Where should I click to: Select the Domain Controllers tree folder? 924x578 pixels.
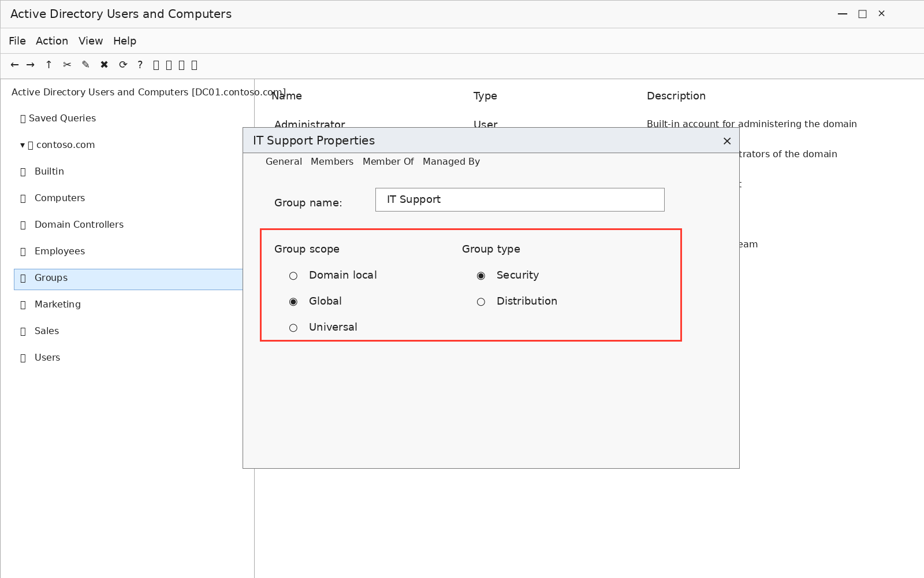tap(79, 224)
